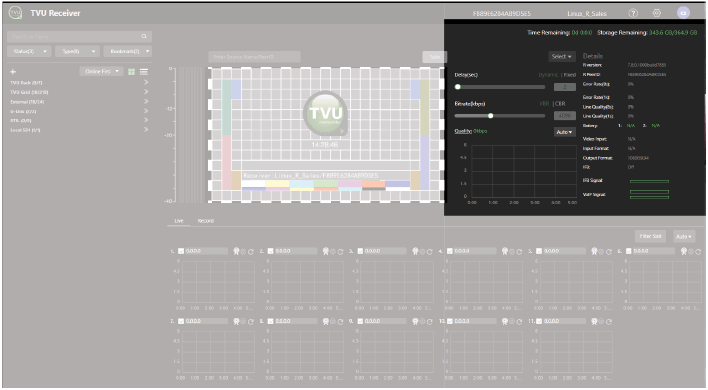The image size is (708, 390).
Task: Click the search magnifier icon in source search
Action: pyautogui.click(x=144, y=37)
